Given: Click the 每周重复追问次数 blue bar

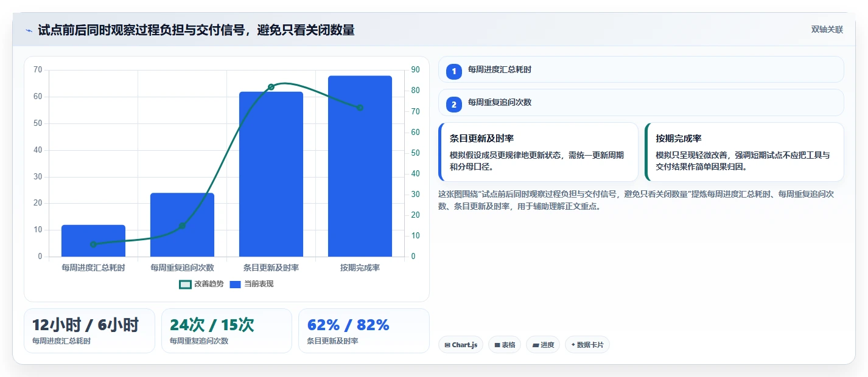Looking at the screenshot, I should point(182,225).
